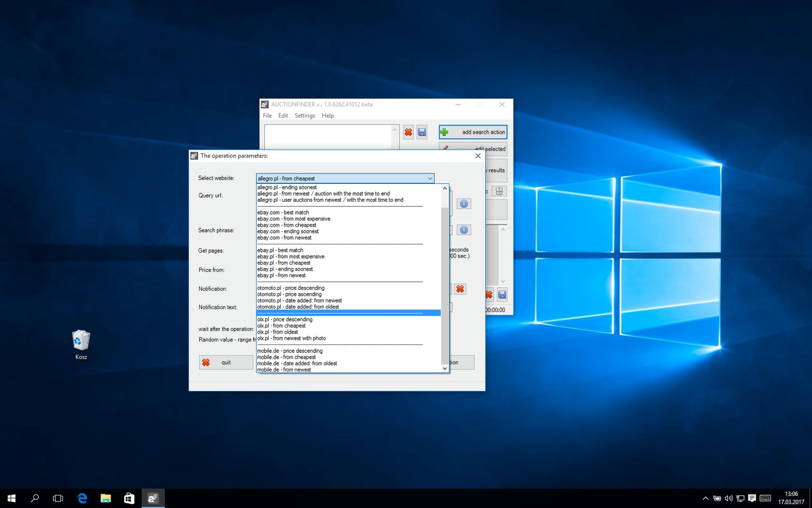Select allegro.pl - user auctions from newest

coord(348,200)
